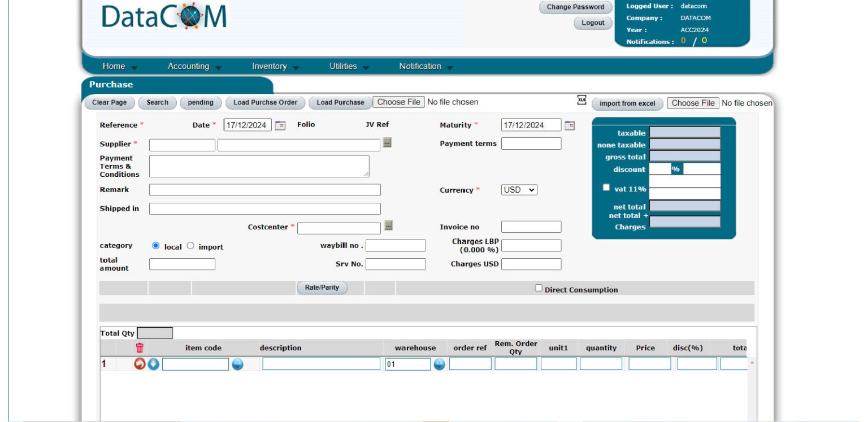Click the Rate/Parity button
The image size is (868, 422).
[x=323, y=287]
